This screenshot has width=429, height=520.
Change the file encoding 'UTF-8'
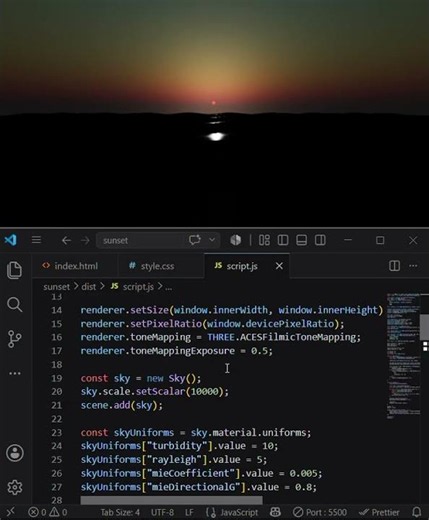pos(162,512)
